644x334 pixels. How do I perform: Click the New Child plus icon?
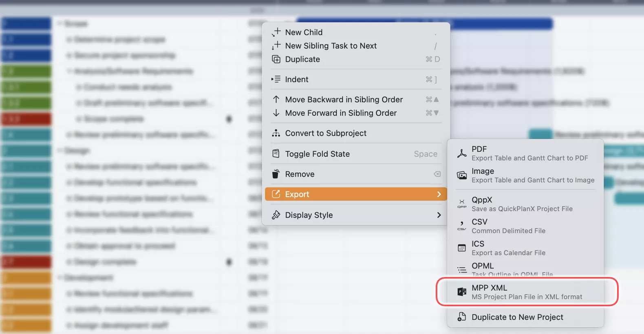click(x=276, y=31)
